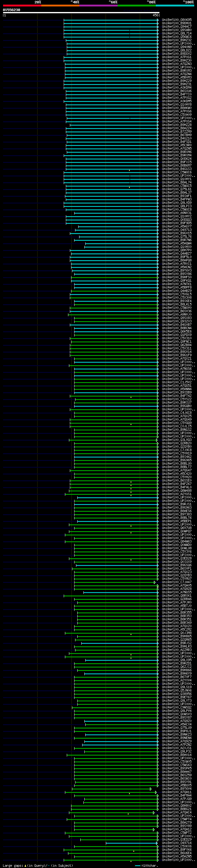Click hit label UniRef100_Q56WC6
This screenshot has height=868, width=197.
point(177,37)
